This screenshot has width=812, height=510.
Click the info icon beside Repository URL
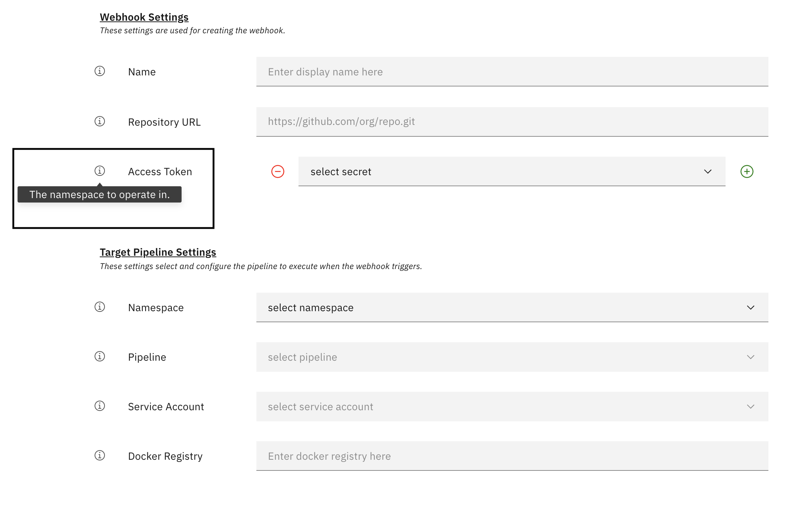[99, 121]
